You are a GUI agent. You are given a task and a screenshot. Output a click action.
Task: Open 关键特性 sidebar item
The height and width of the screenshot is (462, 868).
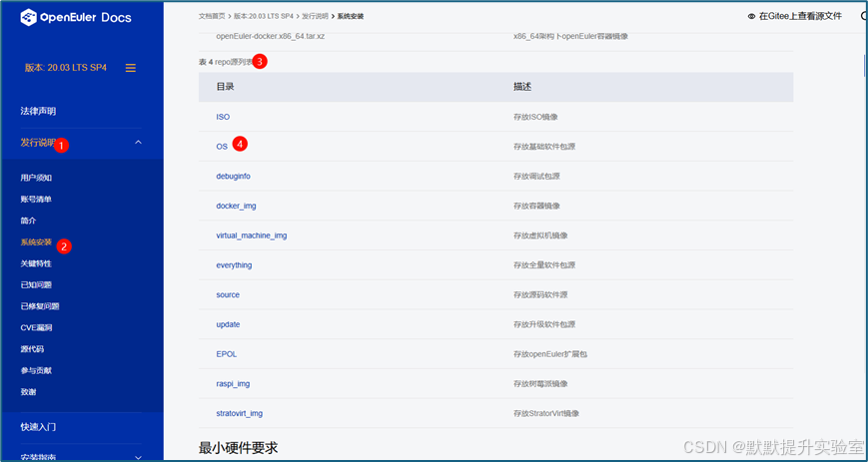(x=36, y=263)
